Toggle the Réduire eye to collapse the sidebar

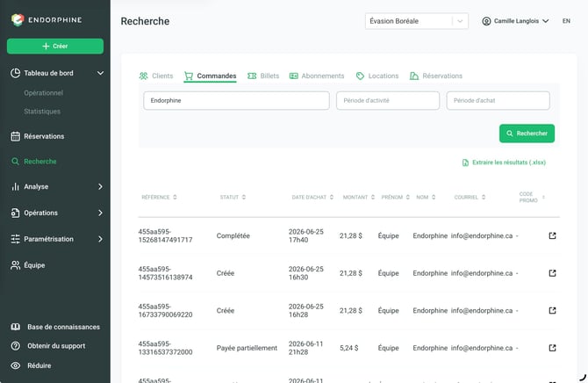pyautogui.click(x=16, y=365)
